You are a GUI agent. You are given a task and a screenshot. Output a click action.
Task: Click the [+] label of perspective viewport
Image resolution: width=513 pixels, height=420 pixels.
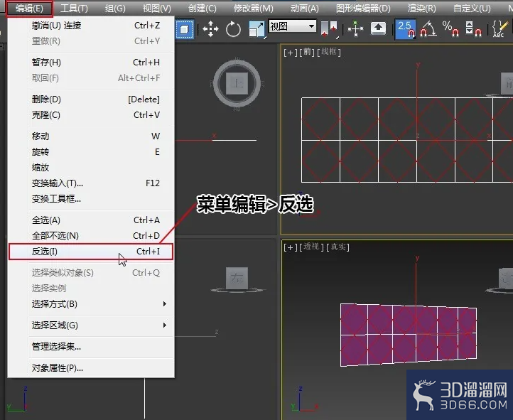point(291,247)
